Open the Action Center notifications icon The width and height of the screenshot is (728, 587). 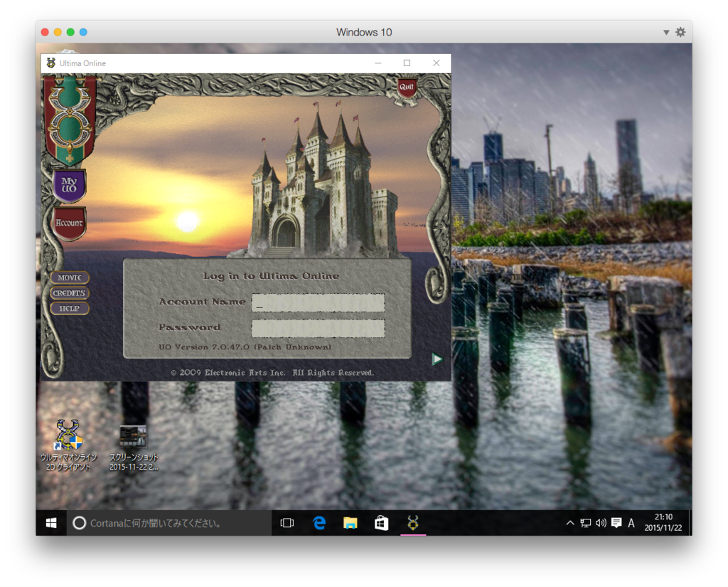[x=616, y=524]
